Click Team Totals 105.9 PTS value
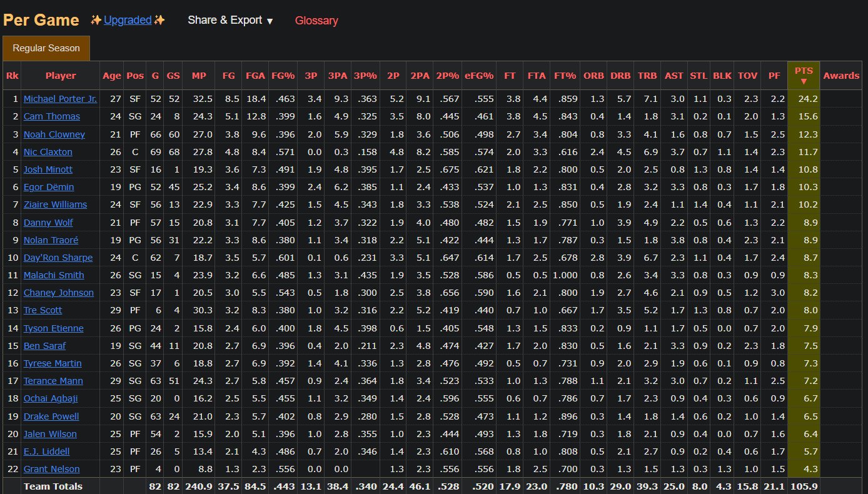This screenshot has height=494, width=868. (x=804, y=486)
